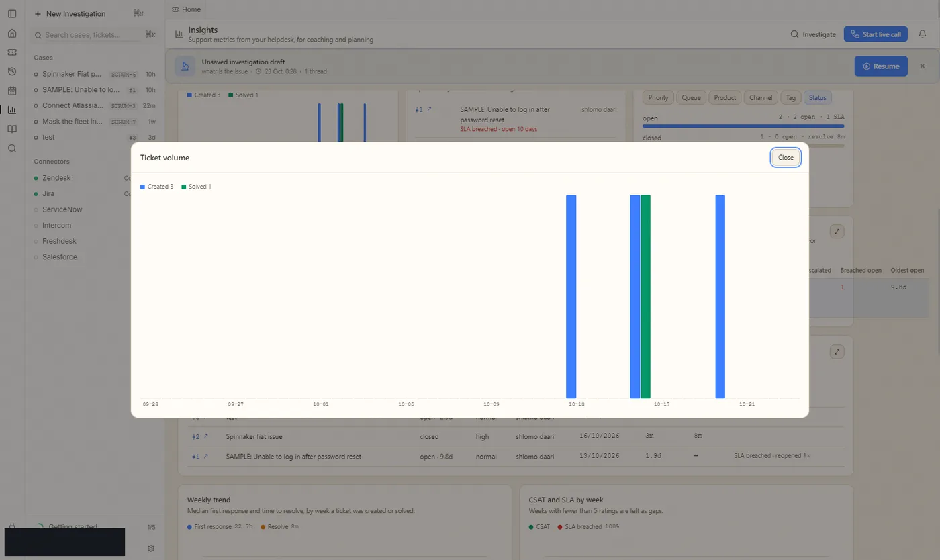Collapse the sidebar with the panel icon
Image resolution: width=940 pixels, height=560 pixels.
tap(12, 13)
